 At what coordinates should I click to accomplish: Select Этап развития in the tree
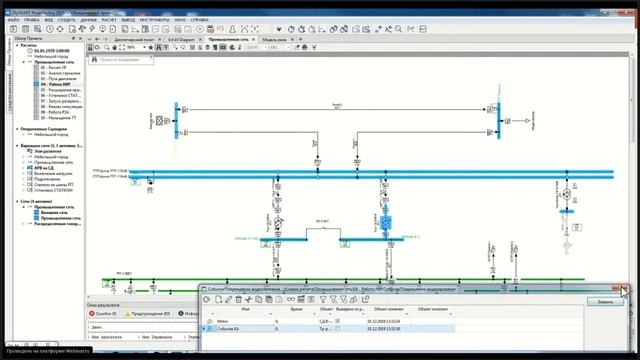pyautogui.click(x=48, y=151)
